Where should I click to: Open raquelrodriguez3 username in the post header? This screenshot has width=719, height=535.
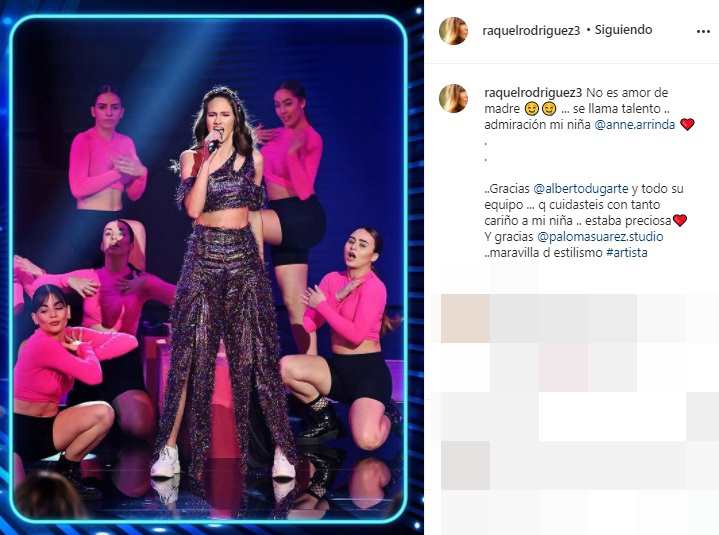pyautogui.click(x=531, y=31)
